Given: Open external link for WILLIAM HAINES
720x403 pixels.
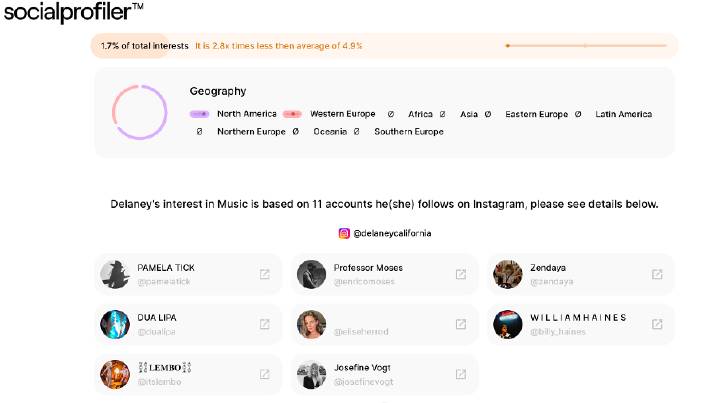Looking at the screenshot, I should click(x=657, y=324).
